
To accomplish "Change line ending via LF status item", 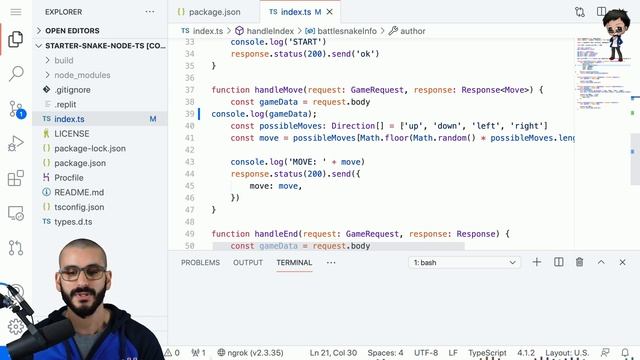I will click(x=453, y=352).
